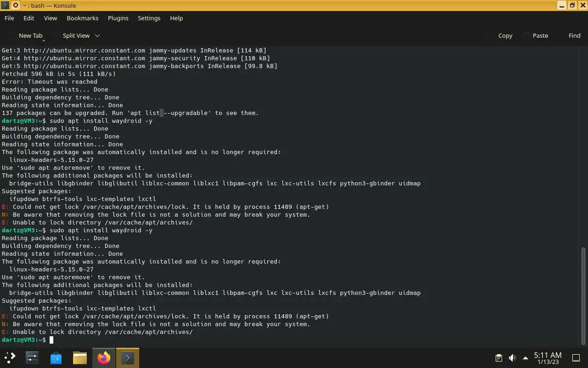The height and width of the screenshot is (368, 588).
Task: Expand the New Tab profile dropdown arrow
Action: coord(44,40)
